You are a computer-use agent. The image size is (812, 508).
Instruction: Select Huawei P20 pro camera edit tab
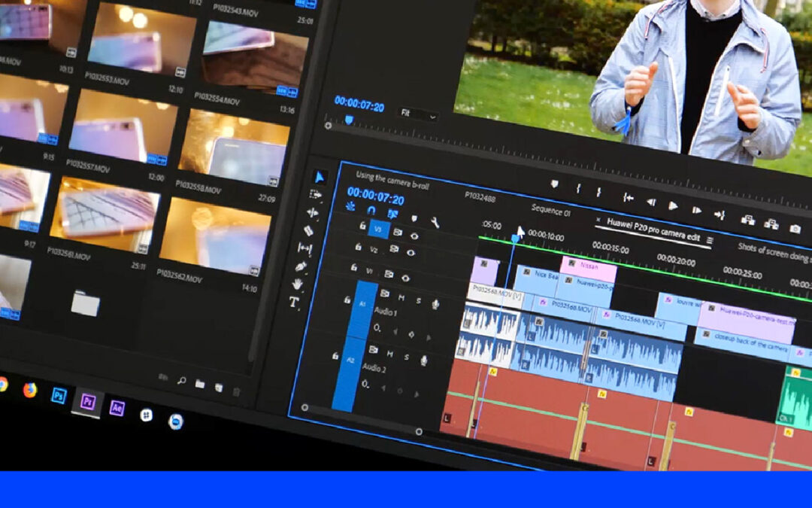[653, 229]
